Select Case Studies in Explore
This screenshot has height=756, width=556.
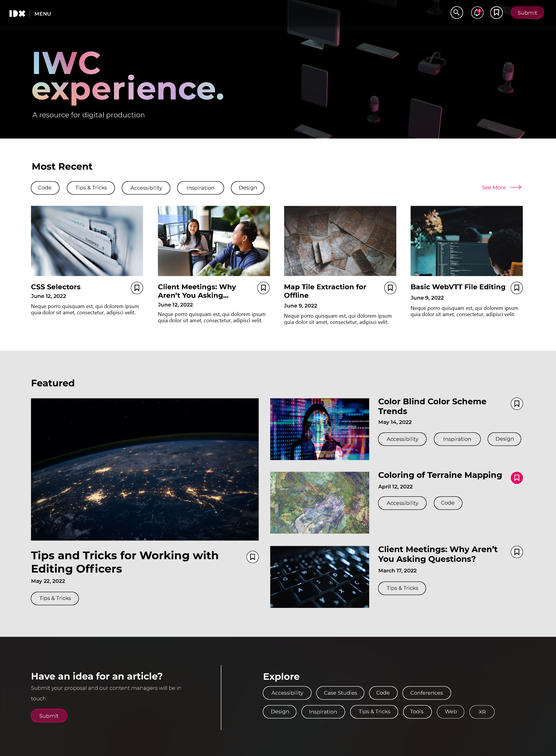340,693
